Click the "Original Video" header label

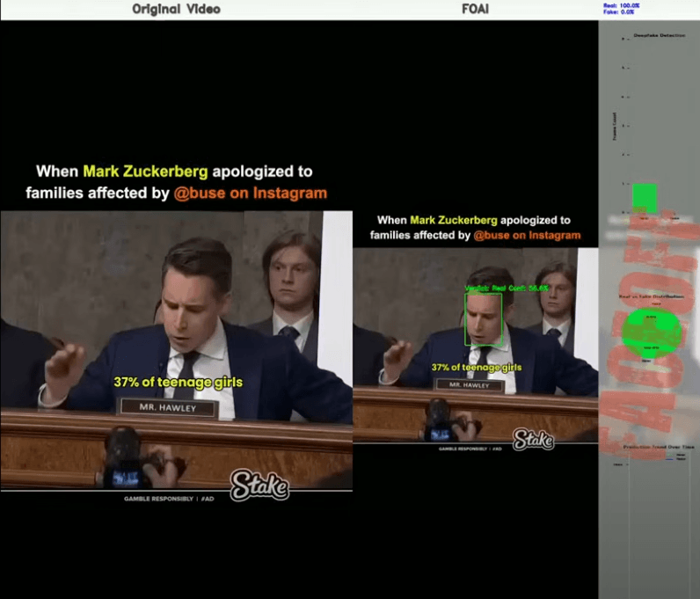click(176, 9)
